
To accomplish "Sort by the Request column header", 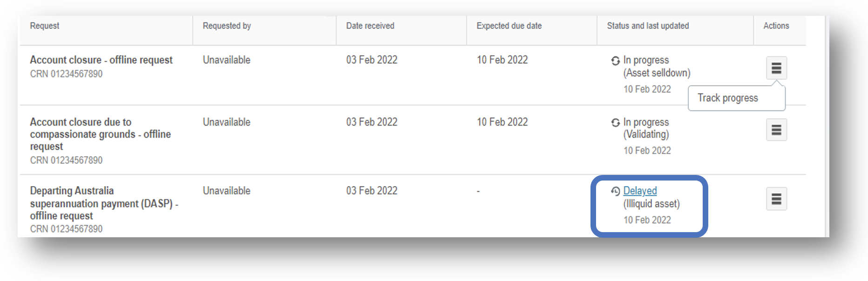I will (x=45, y=26).
